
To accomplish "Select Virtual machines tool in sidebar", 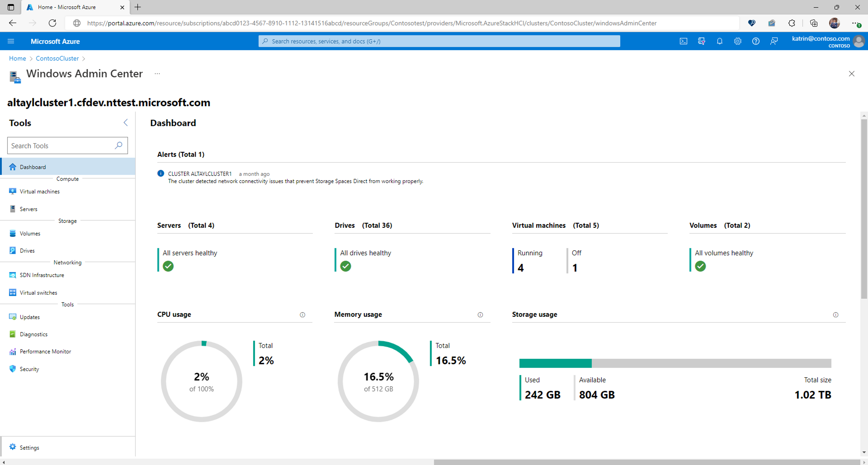I will click(40, 191).
